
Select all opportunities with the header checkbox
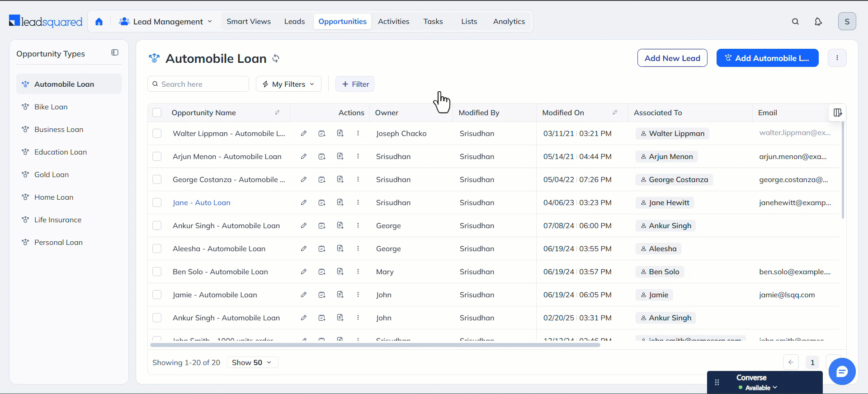coord(157,113)
